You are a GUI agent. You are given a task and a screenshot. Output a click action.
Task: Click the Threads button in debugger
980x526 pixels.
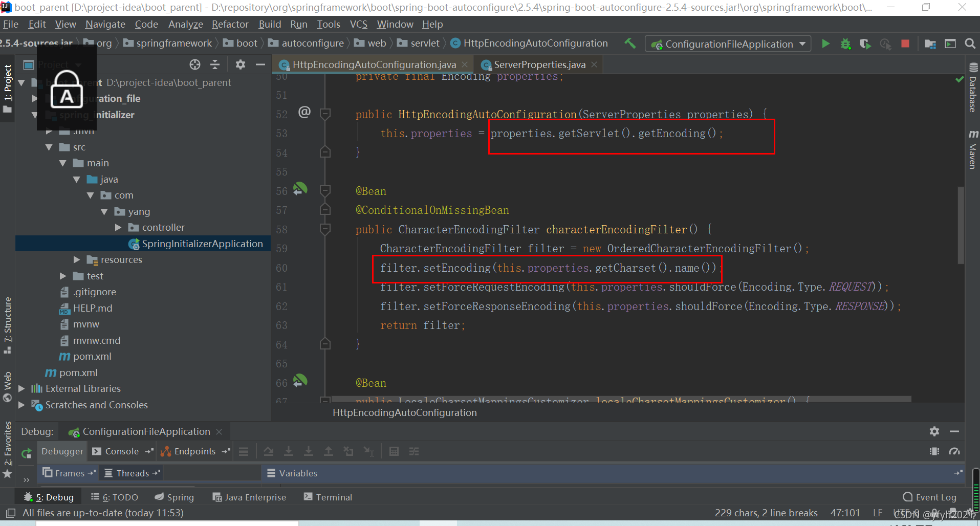click(x=131, y=473)
